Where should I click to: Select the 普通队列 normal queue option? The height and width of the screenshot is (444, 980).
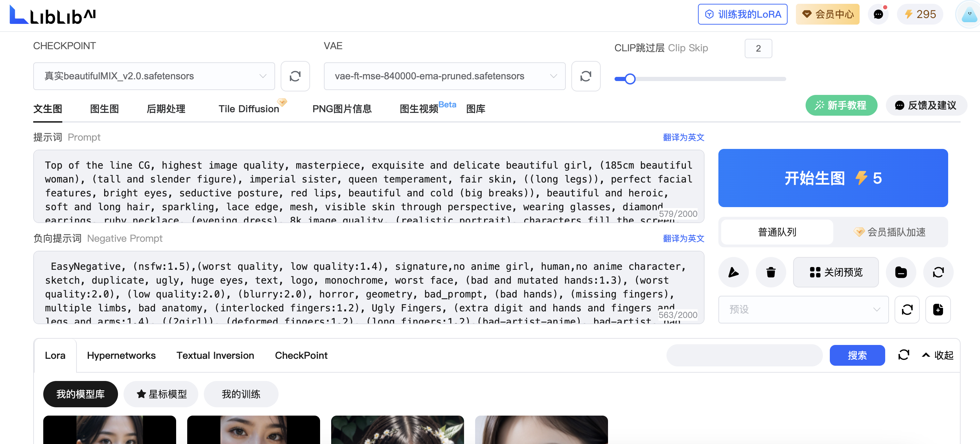[777, 232]
